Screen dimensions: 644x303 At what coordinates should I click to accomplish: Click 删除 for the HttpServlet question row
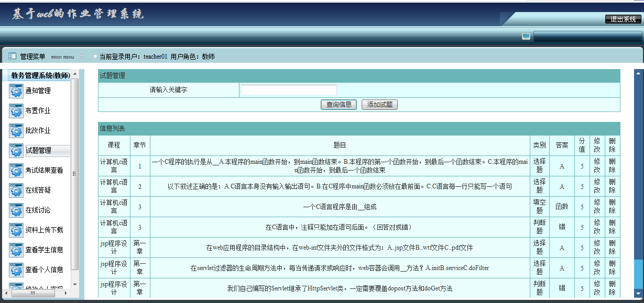(x=613, y=288)
